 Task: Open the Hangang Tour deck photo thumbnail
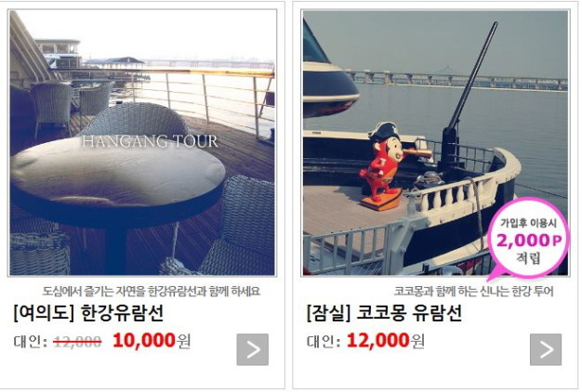(x=142, y=143)
